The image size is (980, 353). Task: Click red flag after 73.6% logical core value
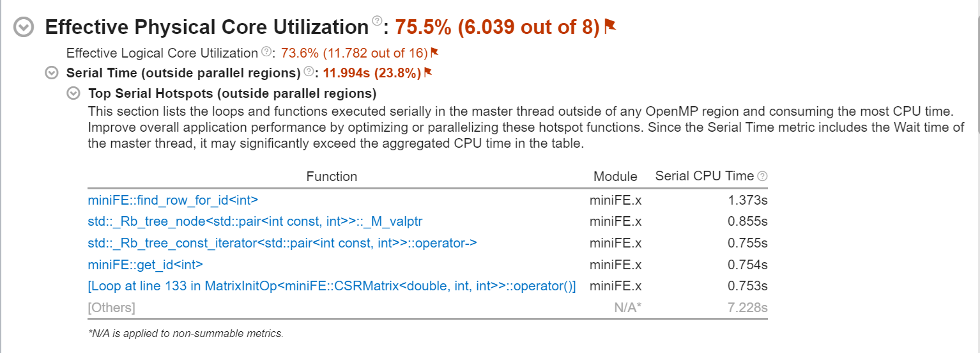(434, 52)
